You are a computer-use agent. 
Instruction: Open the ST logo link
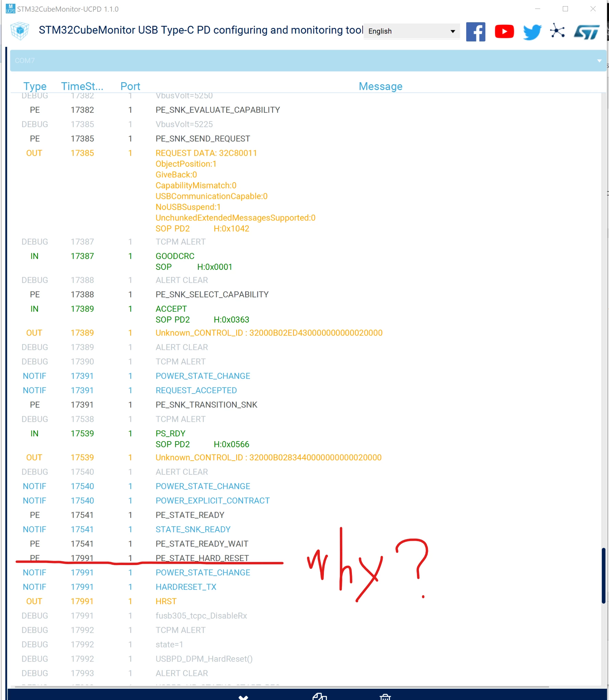[x=587, y=32]
